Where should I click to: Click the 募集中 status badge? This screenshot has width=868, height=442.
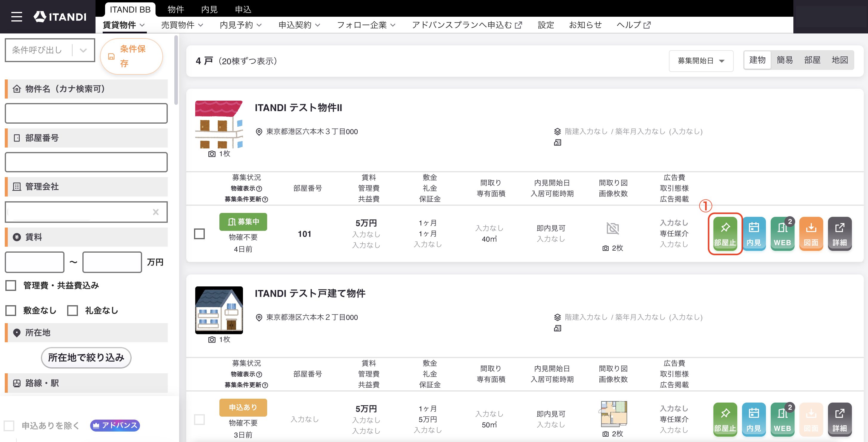pos(243,222)
